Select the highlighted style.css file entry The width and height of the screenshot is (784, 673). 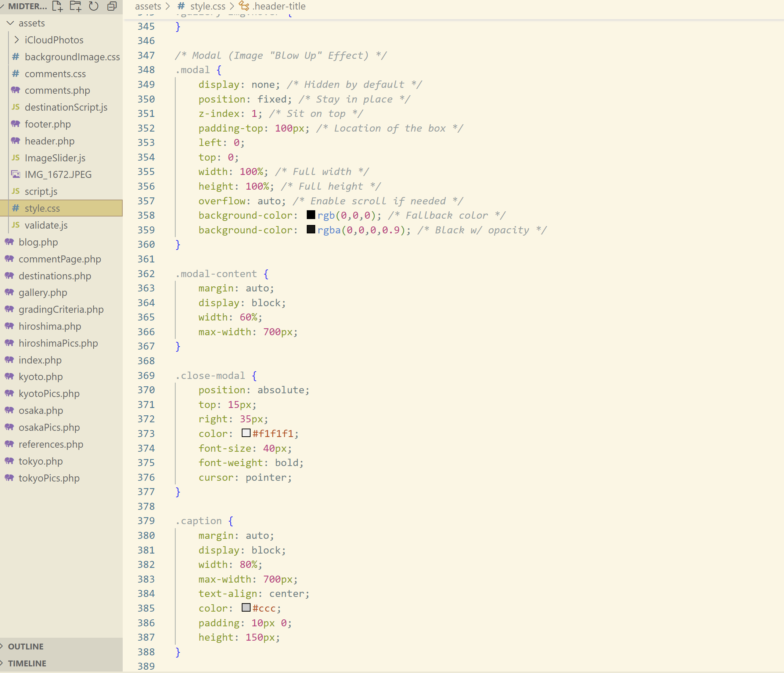(x=42, y=208)
